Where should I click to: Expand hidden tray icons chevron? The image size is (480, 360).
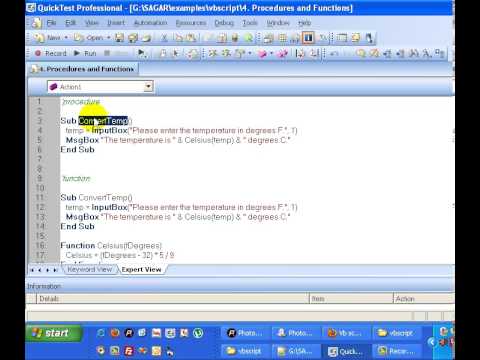tap(431, 342)
